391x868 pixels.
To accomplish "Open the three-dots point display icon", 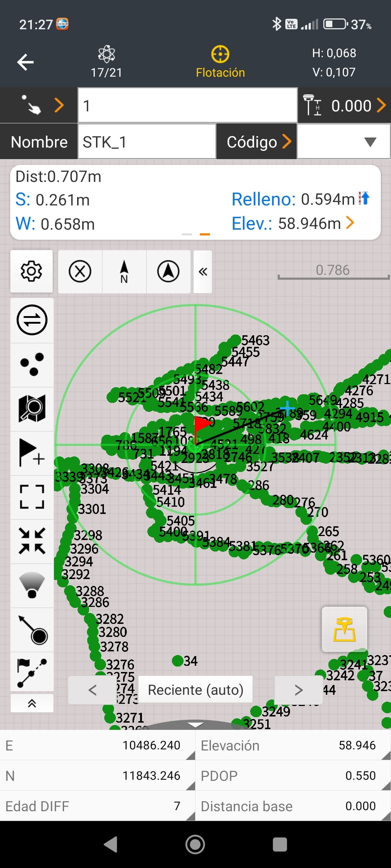I will (32, 365).
